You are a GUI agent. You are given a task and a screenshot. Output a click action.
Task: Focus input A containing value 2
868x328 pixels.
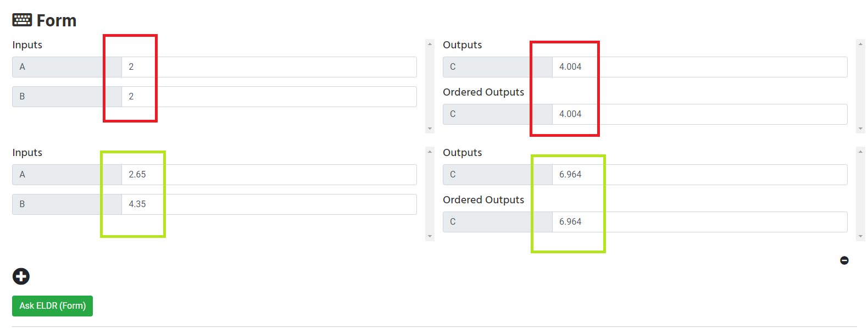pos(269,67)
